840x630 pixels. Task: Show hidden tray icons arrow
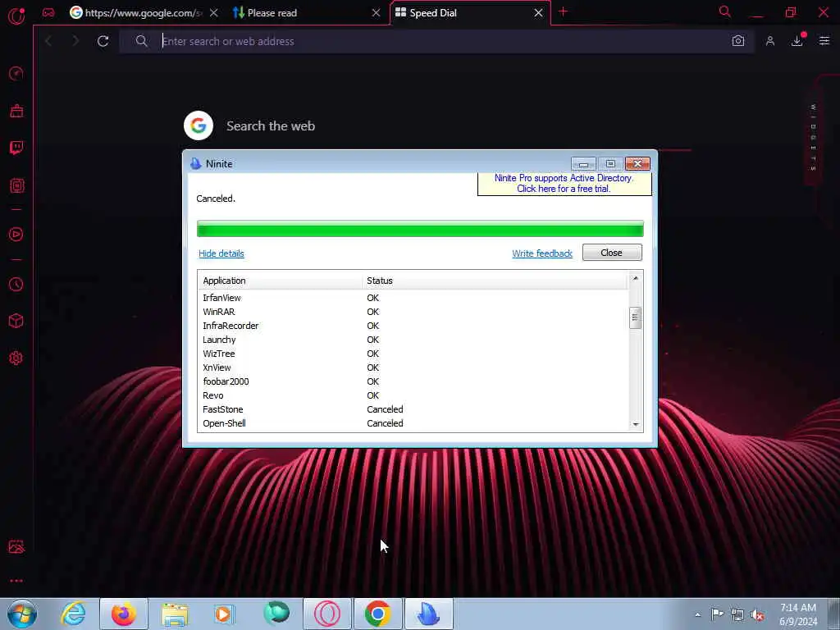pos(697,614)
